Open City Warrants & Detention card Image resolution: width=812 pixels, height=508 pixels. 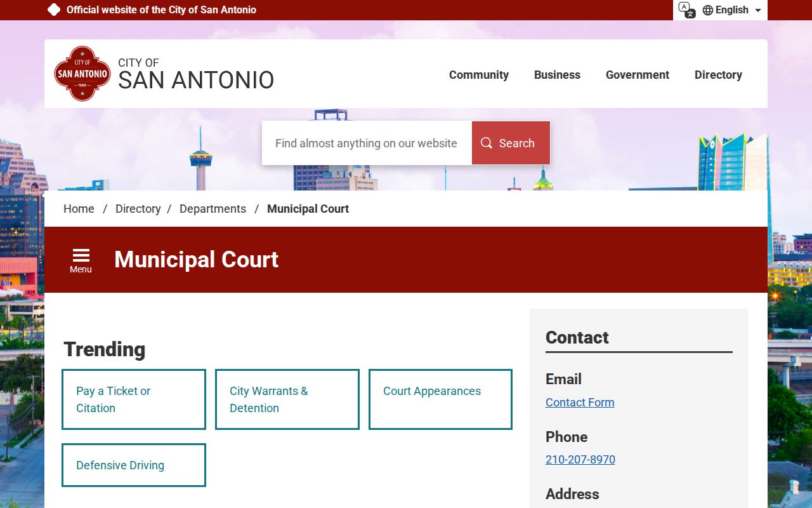coord(287,399)
